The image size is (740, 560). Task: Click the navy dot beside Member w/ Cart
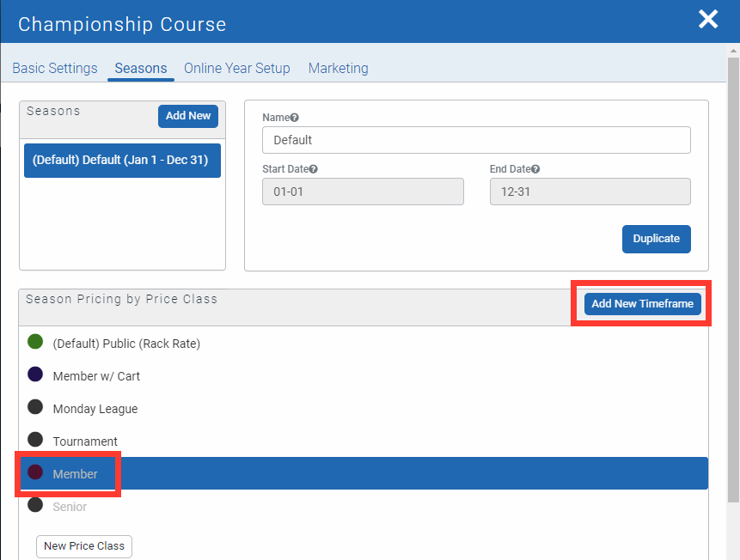(x=35, y=374)
